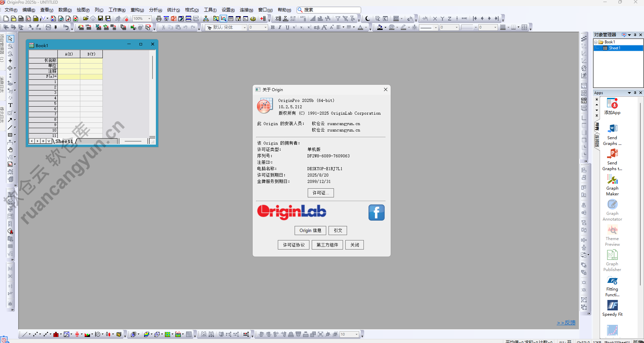Click the Print toolbar icon
Image resolution: width=644 pixels, height=343 pixels.
[x=159, y=18]
